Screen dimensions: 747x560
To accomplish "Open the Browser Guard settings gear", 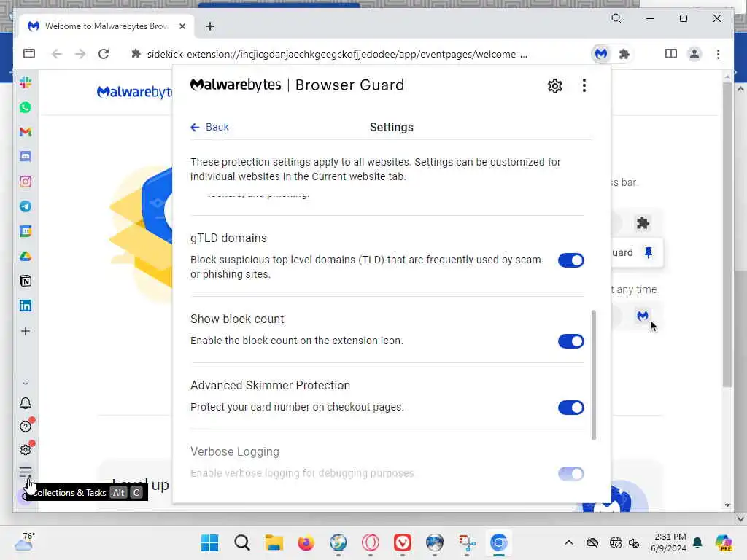I will pyautogui.click(x=555, y=86).
